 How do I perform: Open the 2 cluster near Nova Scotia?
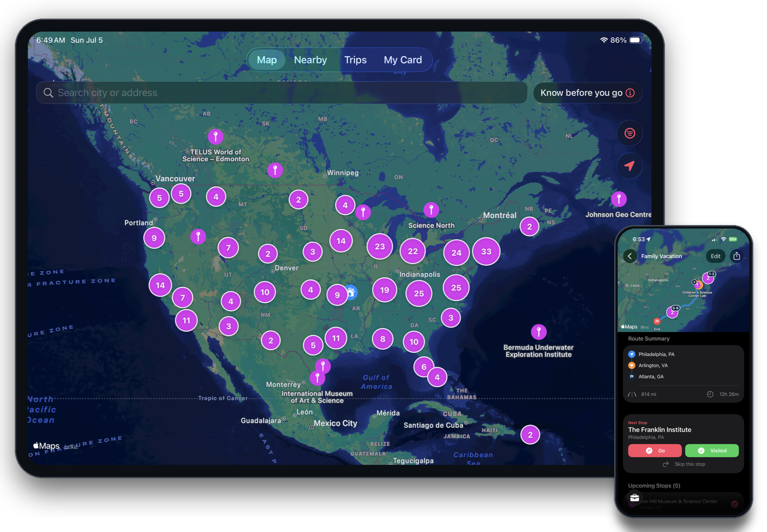pyautogui.click(x=529, y=226)
